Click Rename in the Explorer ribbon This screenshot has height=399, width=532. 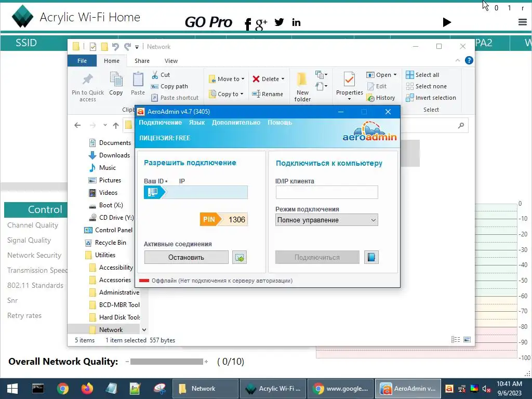click(x=268, y=94)
